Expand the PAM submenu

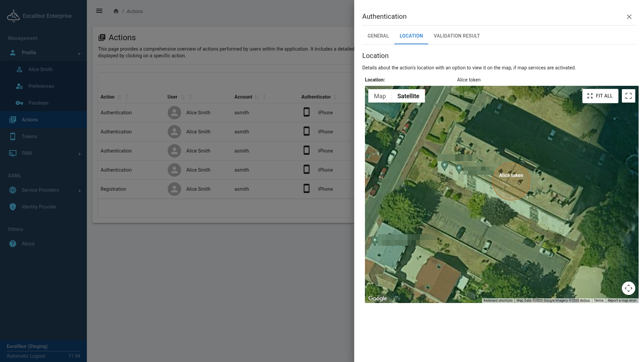click(79, 154)
